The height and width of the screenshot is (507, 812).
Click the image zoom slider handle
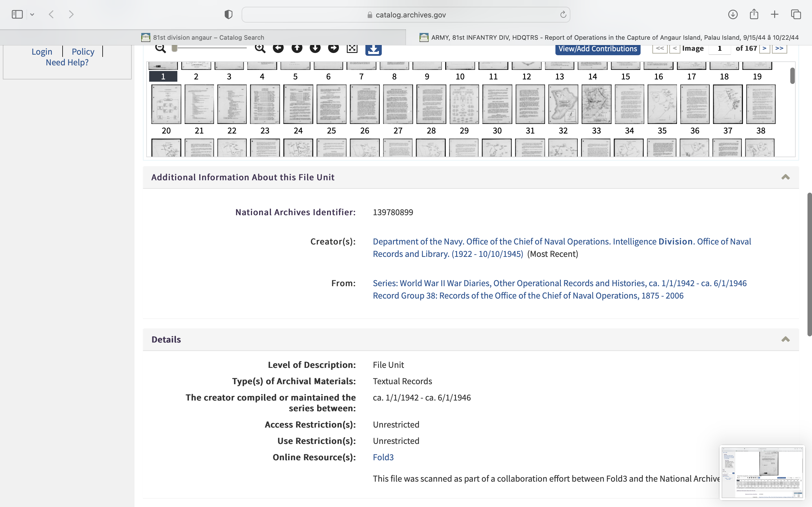pos(175,48)
